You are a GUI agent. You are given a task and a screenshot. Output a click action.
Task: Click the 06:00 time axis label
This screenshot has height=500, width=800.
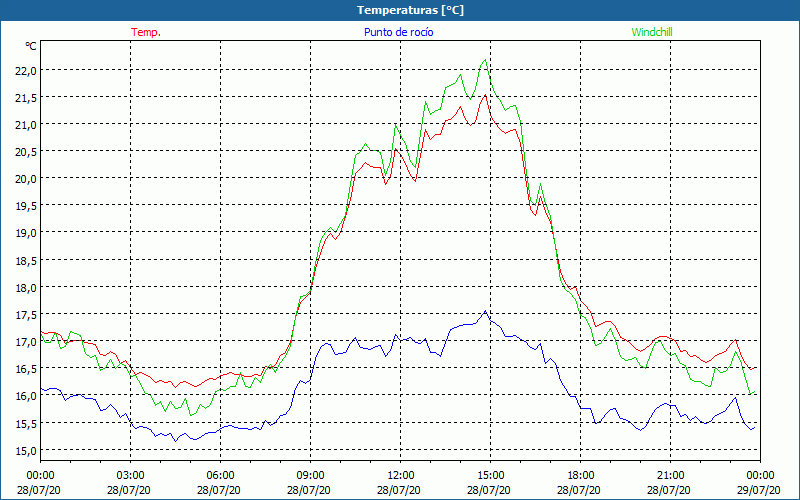pos(220,475)
